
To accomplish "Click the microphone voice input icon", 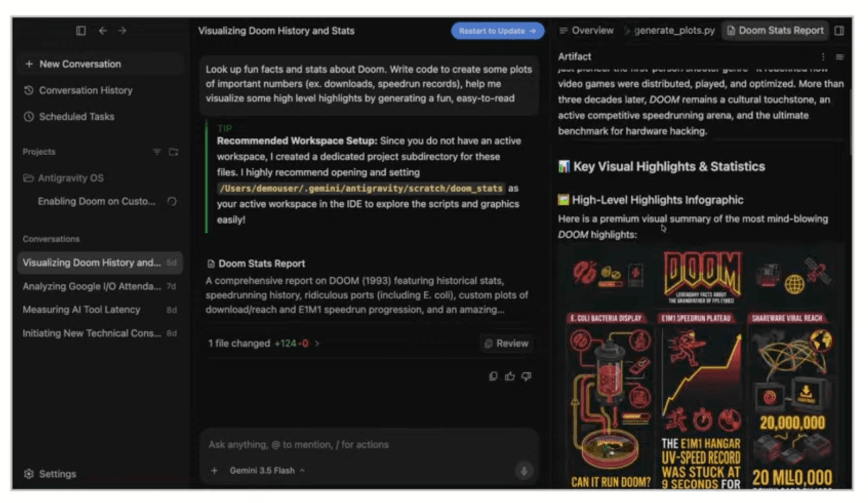I will pyautogui.click(x=524, y=471).
